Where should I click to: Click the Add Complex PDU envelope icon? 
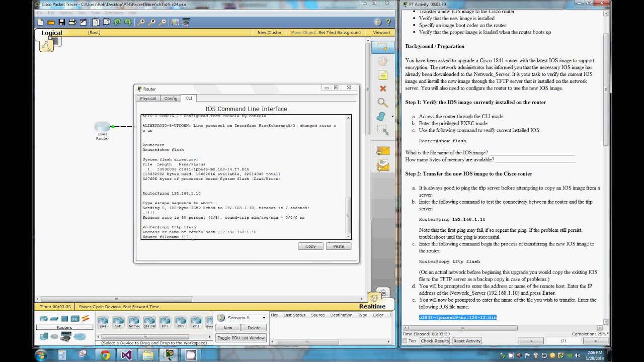(x=382, y=165)
